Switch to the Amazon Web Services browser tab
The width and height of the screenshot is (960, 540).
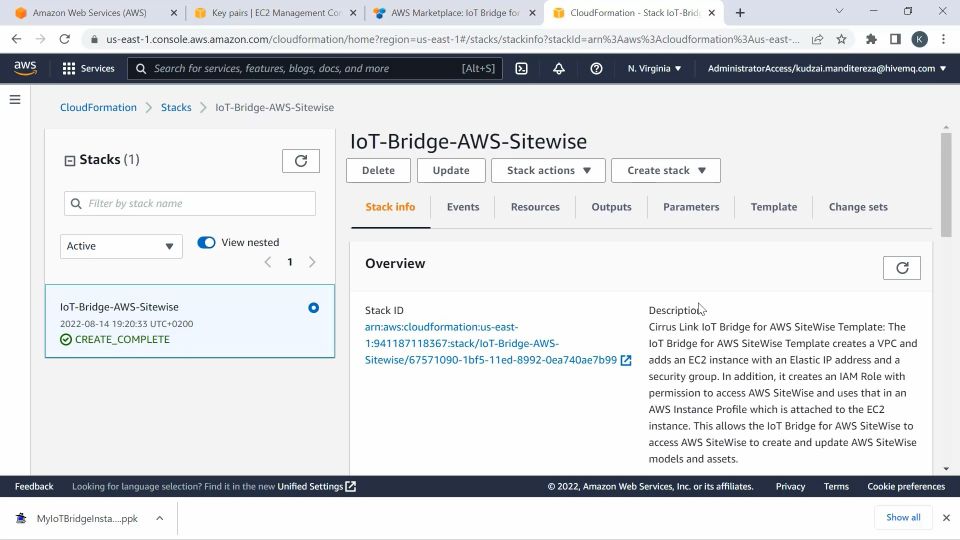90,12
